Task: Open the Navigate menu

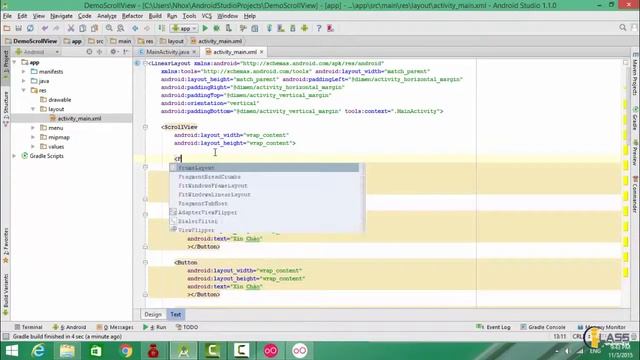Action: [x=61, y=16]
